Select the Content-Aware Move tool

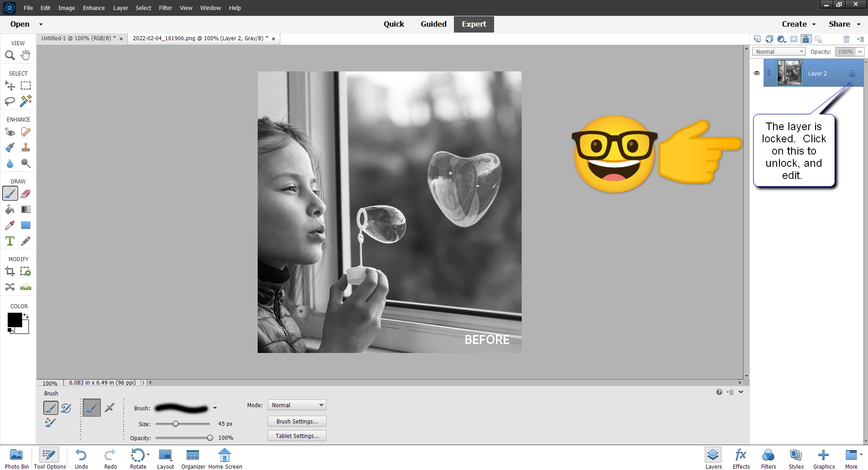(x=10, y=287)
